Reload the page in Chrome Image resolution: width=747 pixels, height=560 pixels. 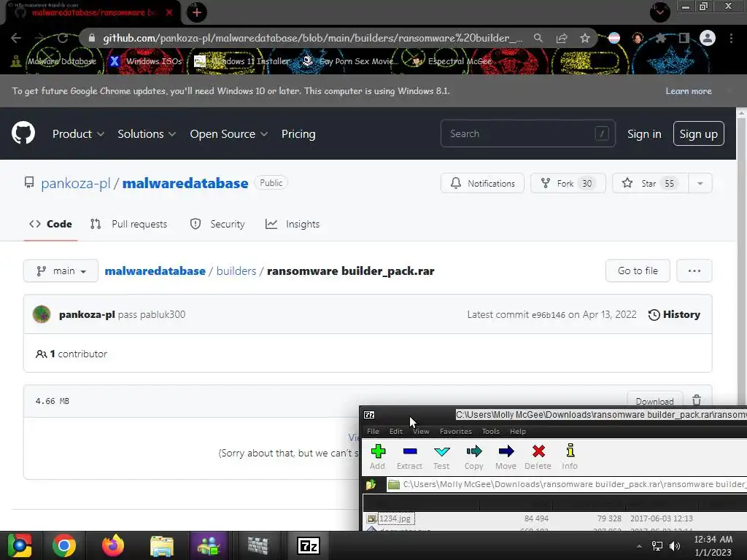63,38
